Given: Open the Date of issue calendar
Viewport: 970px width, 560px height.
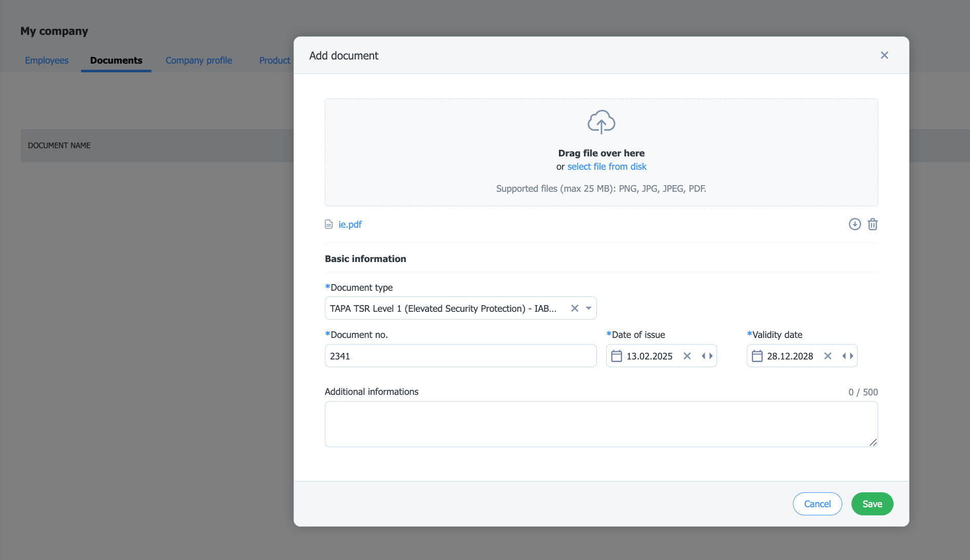Looking at the screenshot, I should pos(616,356).
